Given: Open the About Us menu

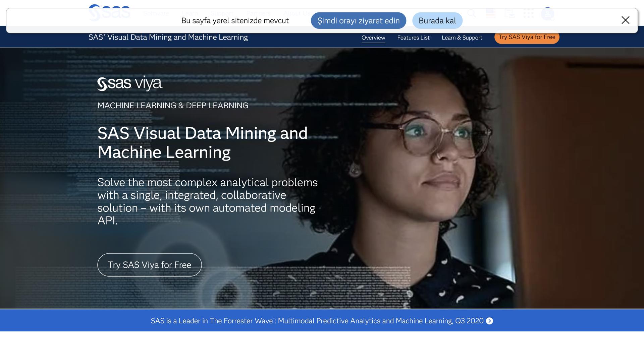Looking at the screenshot, I should pyautogui.click(x=297, y=13).
